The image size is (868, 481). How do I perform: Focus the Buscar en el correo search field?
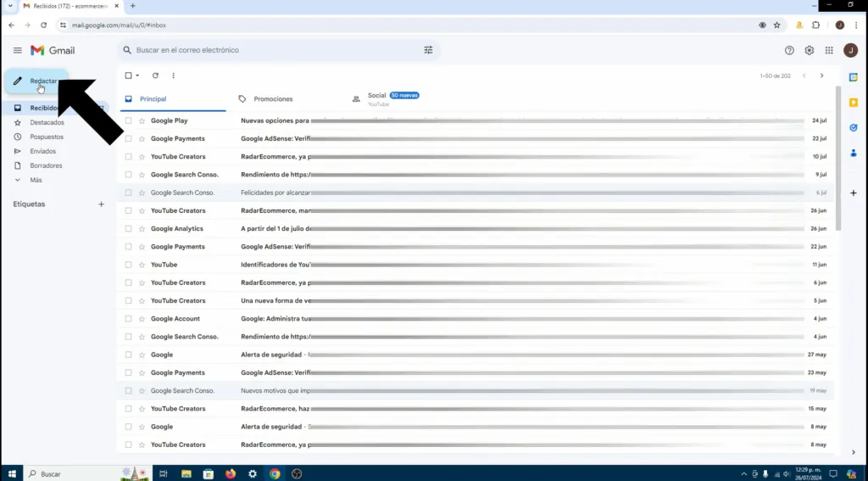(x=277, y=50)
